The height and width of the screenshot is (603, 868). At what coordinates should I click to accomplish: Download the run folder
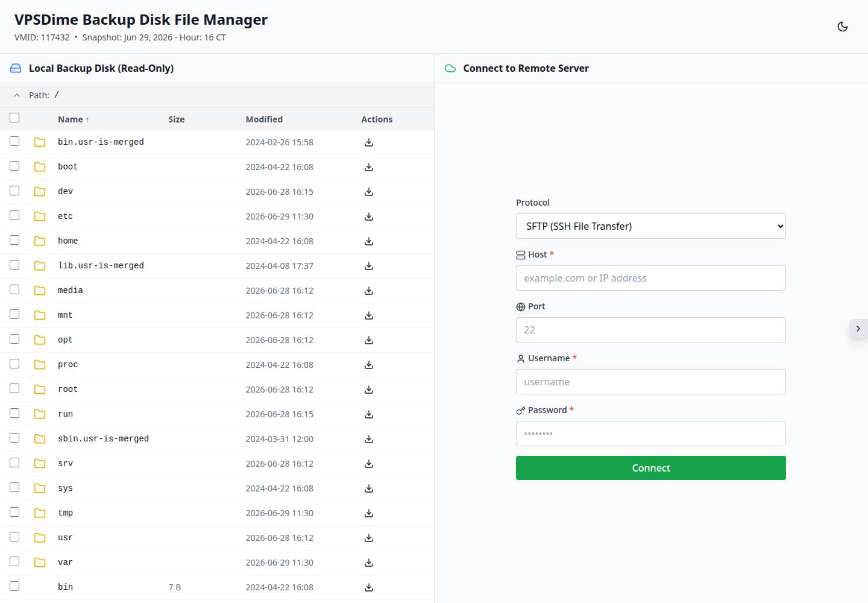click(x=369, y=414)
